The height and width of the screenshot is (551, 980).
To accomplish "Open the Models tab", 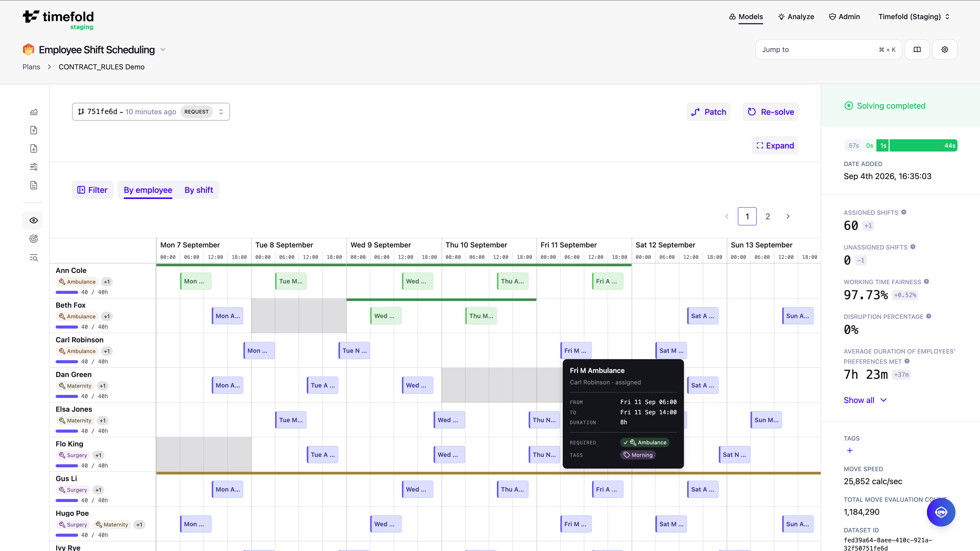I will (746, 17).
